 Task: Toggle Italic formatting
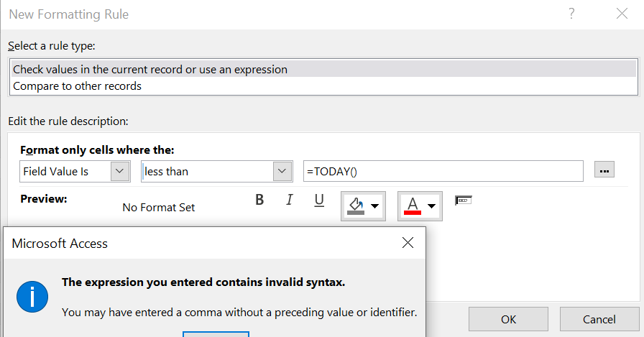click(289, 200)
